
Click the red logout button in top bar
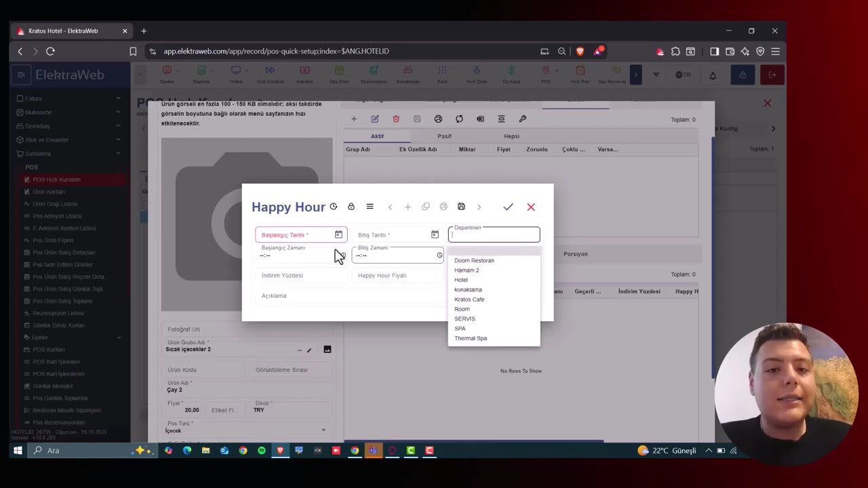pyautogui.click(x=772, y=75)
